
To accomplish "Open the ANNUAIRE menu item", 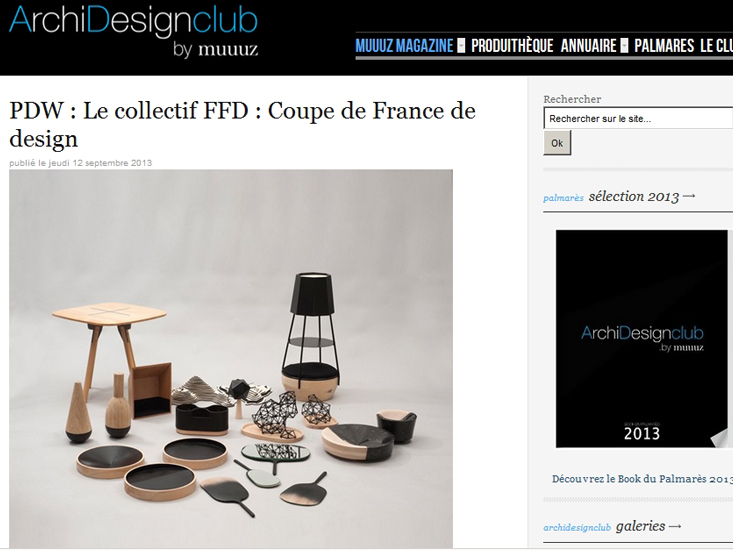I will coord(589,46).
